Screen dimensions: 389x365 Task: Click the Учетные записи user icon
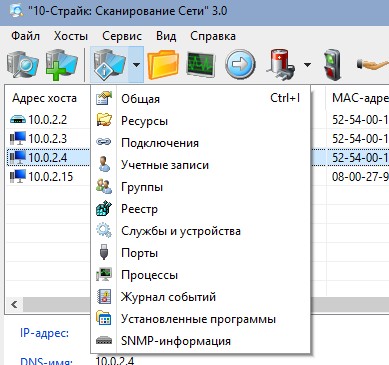(x=104, y=164)
